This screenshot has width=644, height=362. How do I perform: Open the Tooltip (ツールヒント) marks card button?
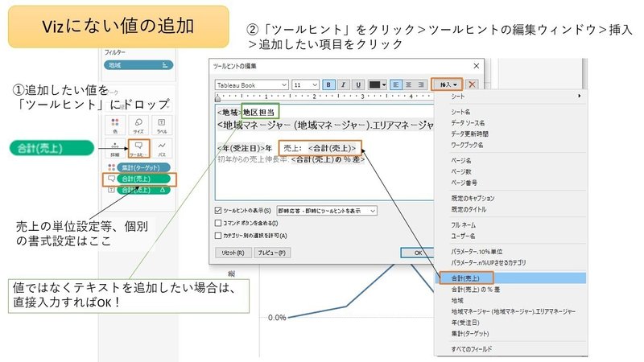(x=138, y=149)
